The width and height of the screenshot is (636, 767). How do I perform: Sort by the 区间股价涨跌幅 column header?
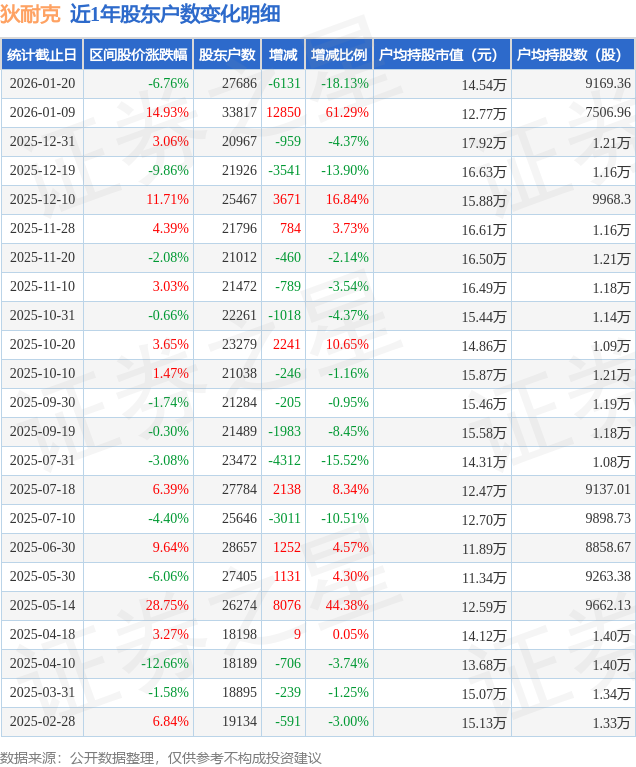coord(137,55)
